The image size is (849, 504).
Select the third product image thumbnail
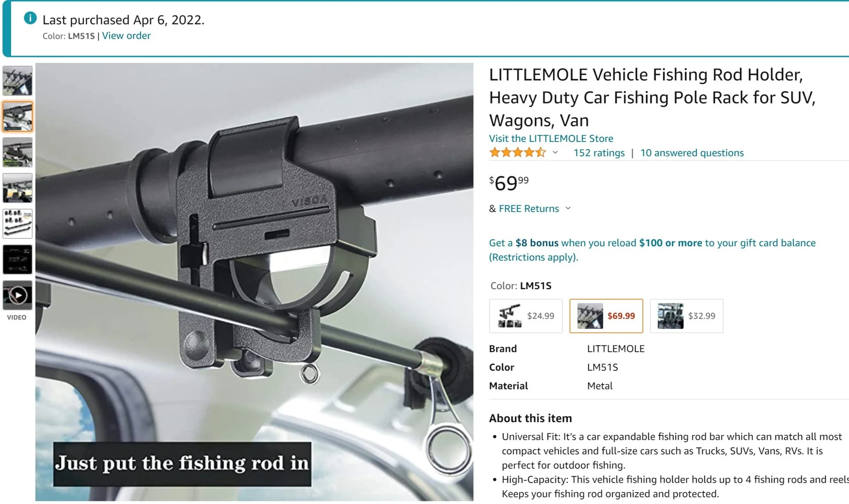coord(18,152)
